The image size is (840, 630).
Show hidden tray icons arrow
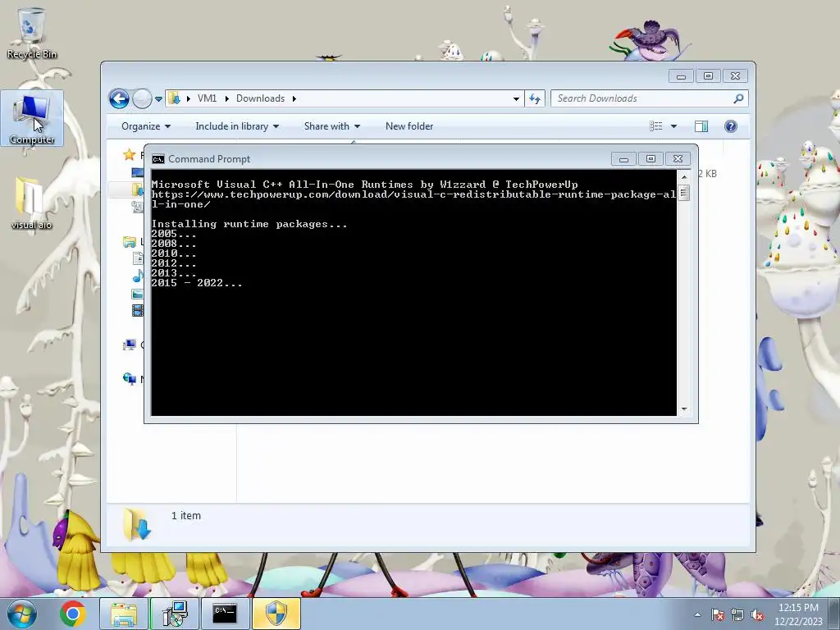(697, 614)
